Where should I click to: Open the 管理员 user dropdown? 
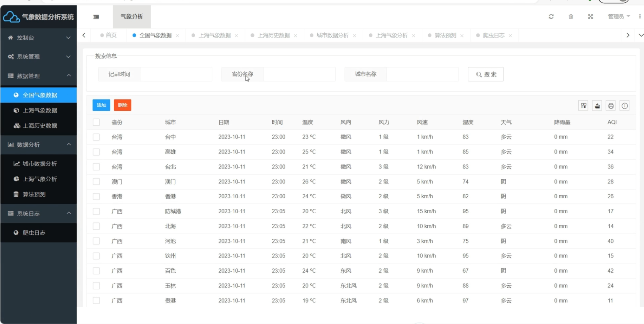point(619,16)
